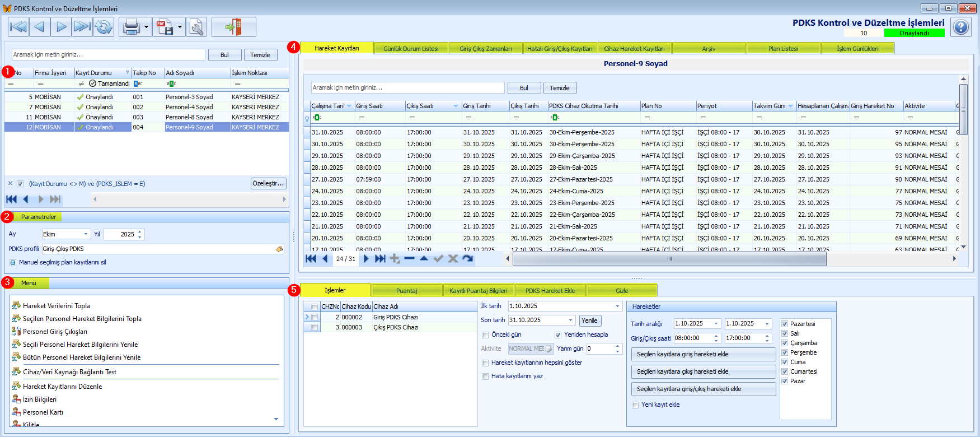This screenshot has height=437, width=980.
Task: Open help with the question mark icon
Action: [x=961, y=27]
